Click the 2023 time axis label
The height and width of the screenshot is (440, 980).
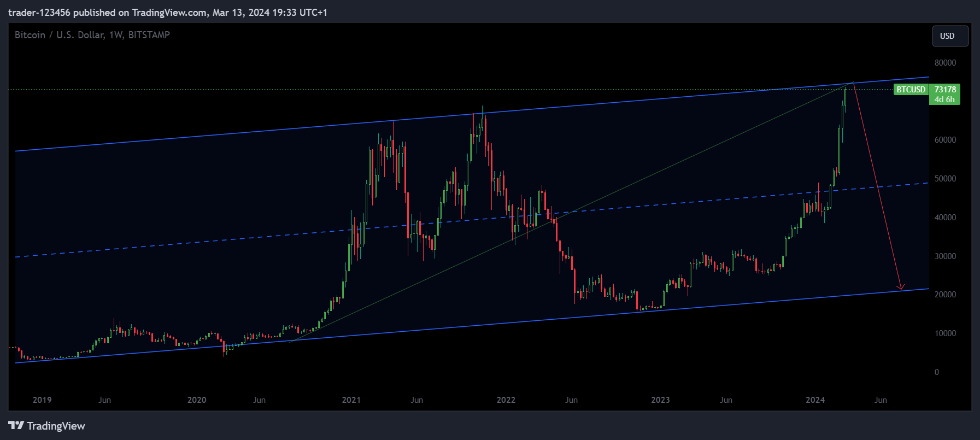[x=660, y=400]
